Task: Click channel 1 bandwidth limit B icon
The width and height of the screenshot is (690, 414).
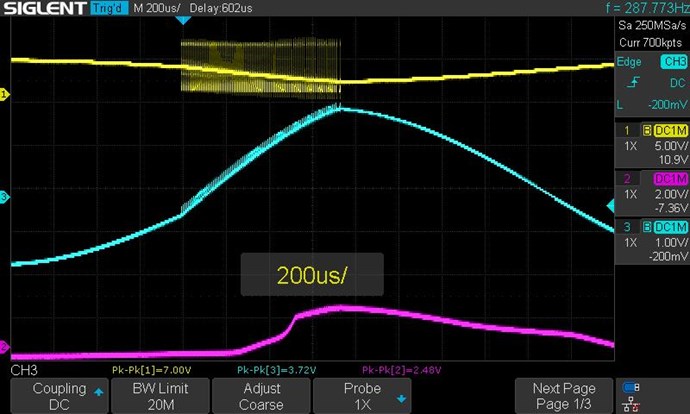Action: click(647, 131)
